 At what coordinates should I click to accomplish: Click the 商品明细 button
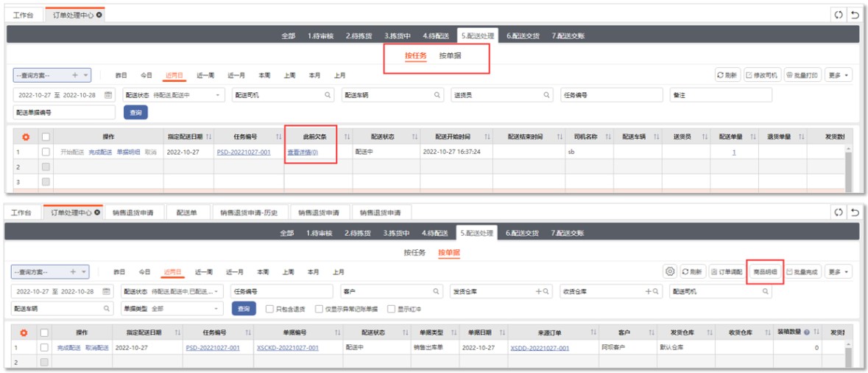[x=765, y=271]
